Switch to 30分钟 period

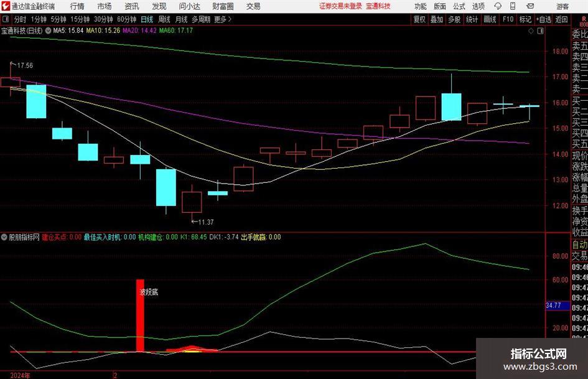click(103, 19)
